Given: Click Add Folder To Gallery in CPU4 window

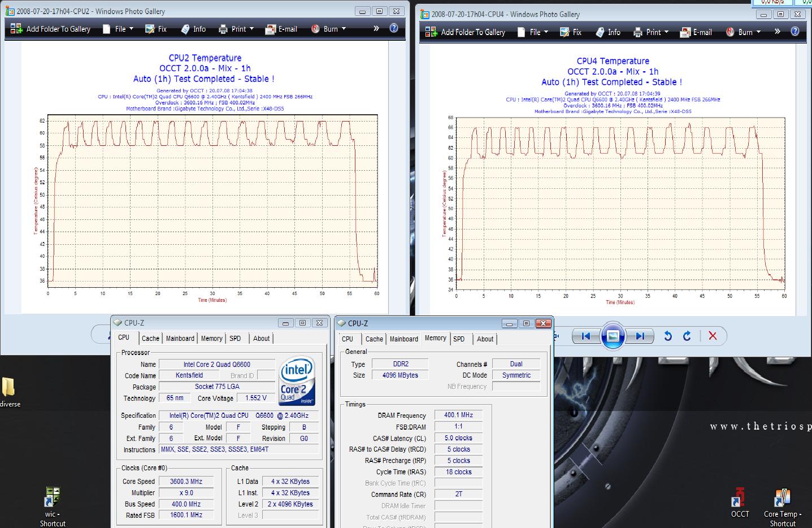Looking at the screenshot, I should click(x=465, y=32).
